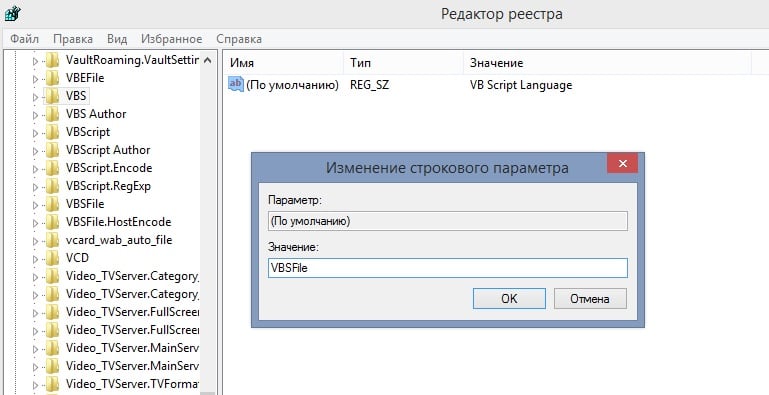Expand the VBScript.RegExp tree node
Image resolution: width=769 pixels, height=395 pixels.
point(35,187)
